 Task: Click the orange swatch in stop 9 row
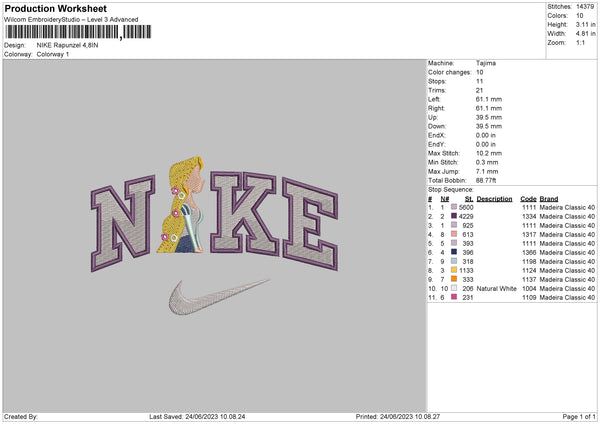[x=454, y=279]
